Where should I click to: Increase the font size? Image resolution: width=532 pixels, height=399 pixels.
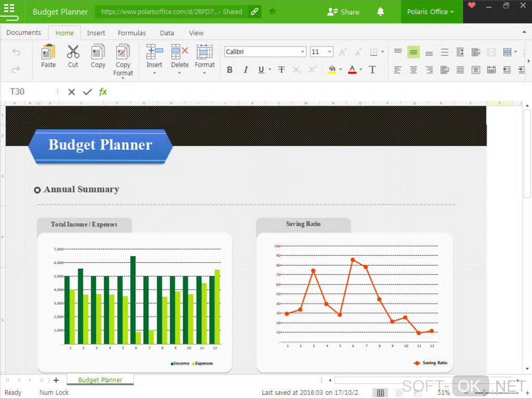(x=343, y=52)
